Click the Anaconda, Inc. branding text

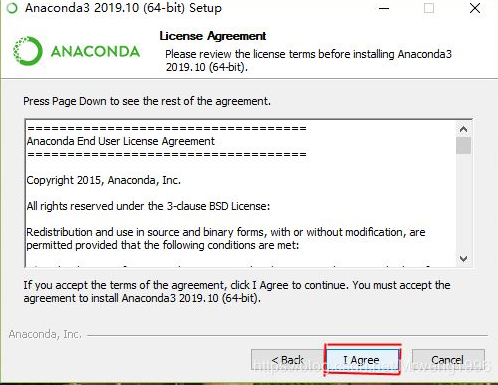(45, 334)
